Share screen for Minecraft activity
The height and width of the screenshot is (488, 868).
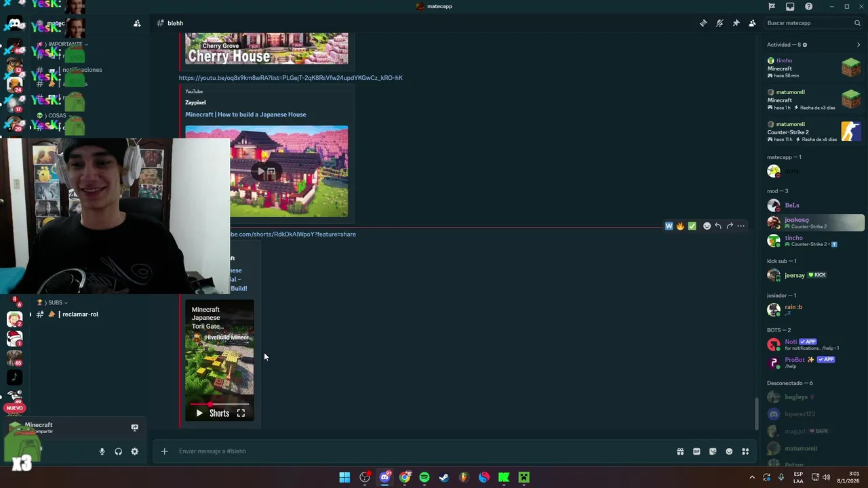click(134, 428)
